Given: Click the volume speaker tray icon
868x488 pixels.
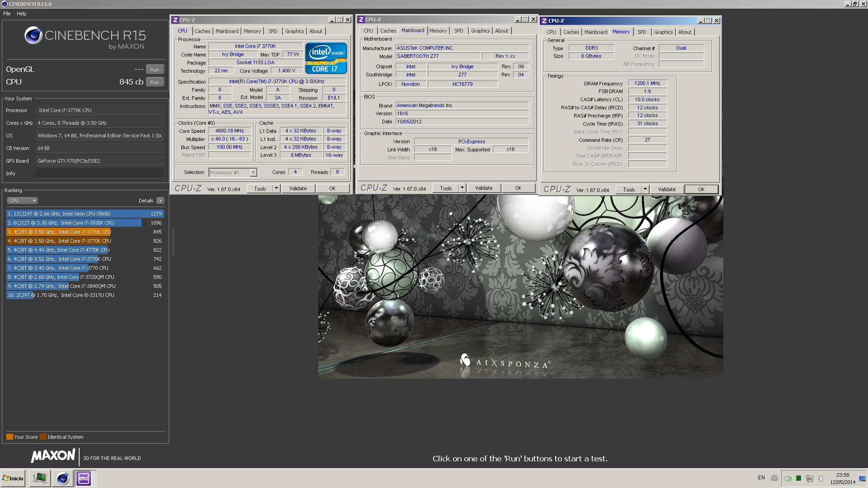Looking at the screenshot, I should click(x=821, y=478).
